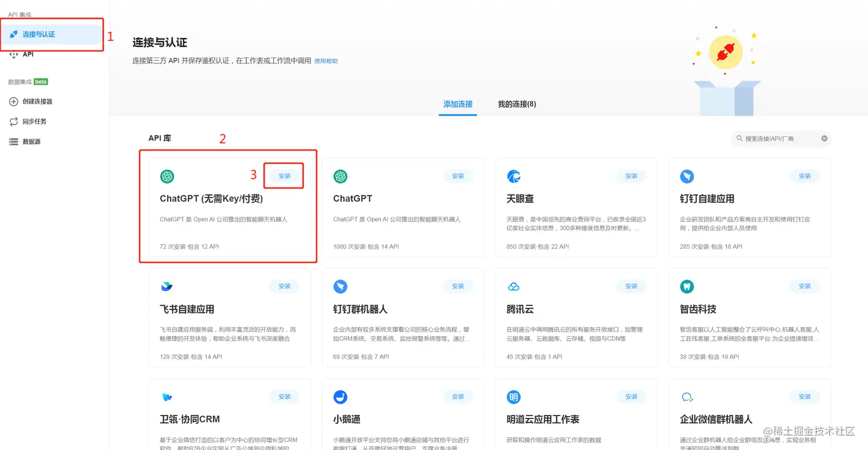
Task: Click '129 次安装·包含 14 API' text
Action: [191, 357]
